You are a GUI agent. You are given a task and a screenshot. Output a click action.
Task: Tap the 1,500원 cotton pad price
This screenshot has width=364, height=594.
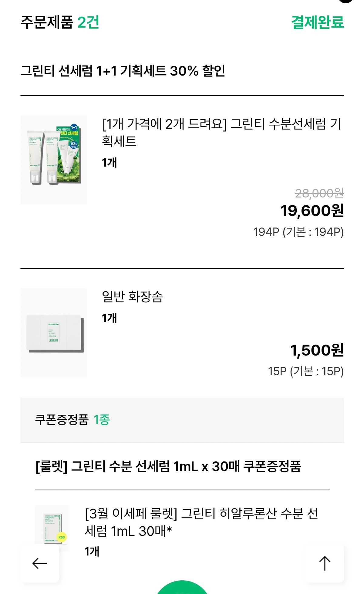point(317,350)
